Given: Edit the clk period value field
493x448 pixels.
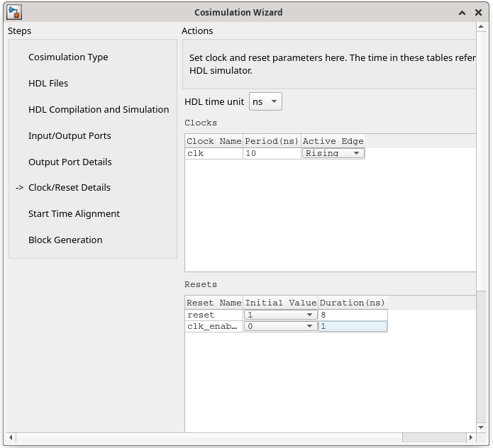Looking at the screenshot, I should pyautogui.click(x=272, y=153).
